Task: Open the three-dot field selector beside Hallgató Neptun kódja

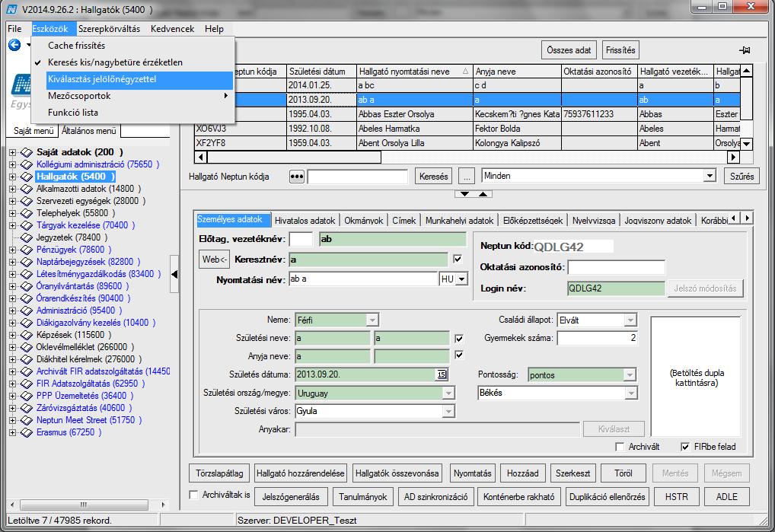Action: [297, 177]
